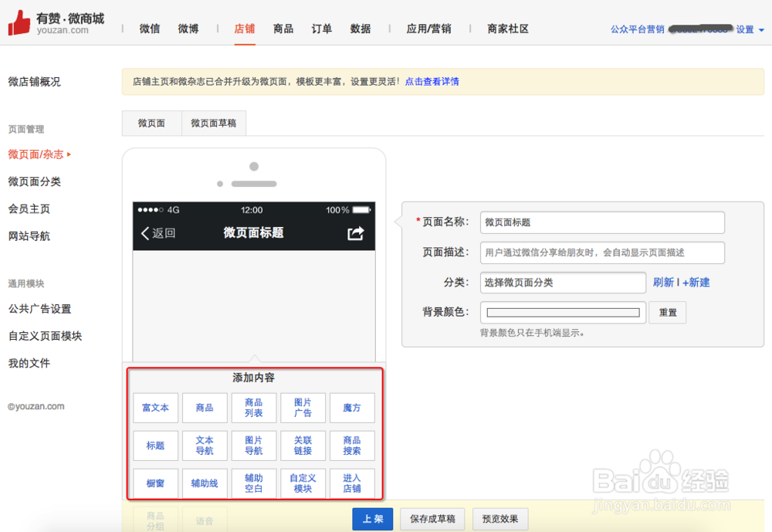Tap the share icon in phone preview

click(x=355, y=233)
